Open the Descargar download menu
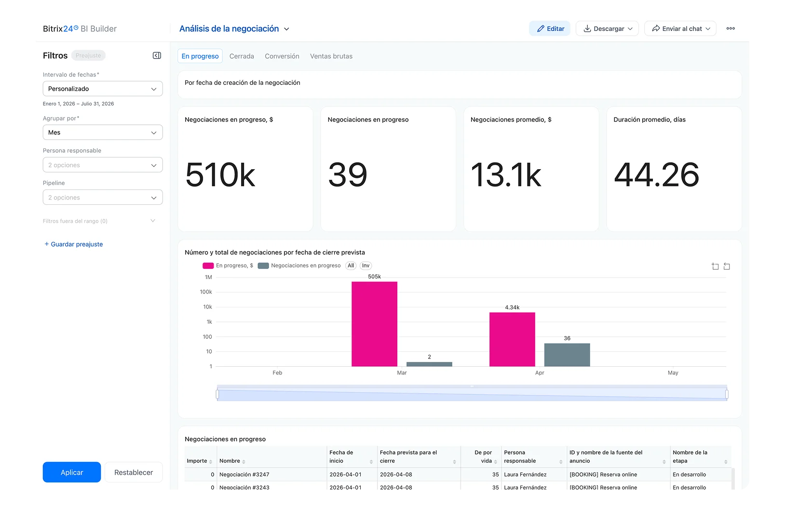Image resolution: width=785 pixels, height=532 pixels. (607, 28)
